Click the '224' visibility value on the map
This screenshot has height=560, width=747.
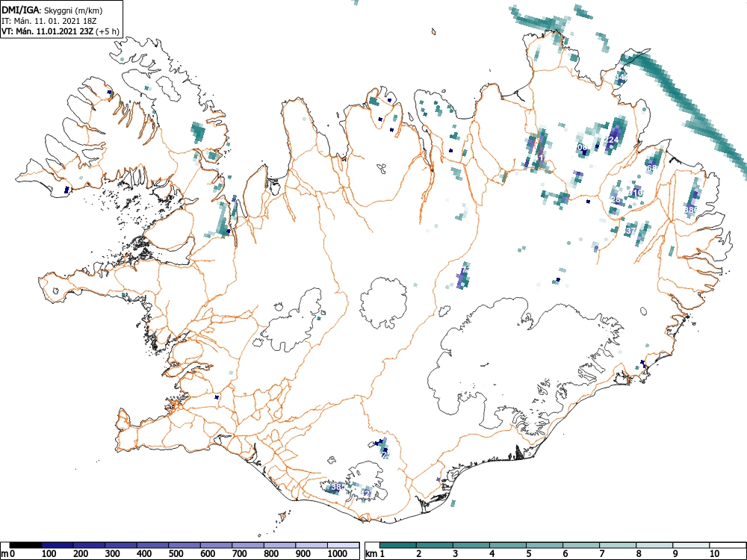pos(612,140)
